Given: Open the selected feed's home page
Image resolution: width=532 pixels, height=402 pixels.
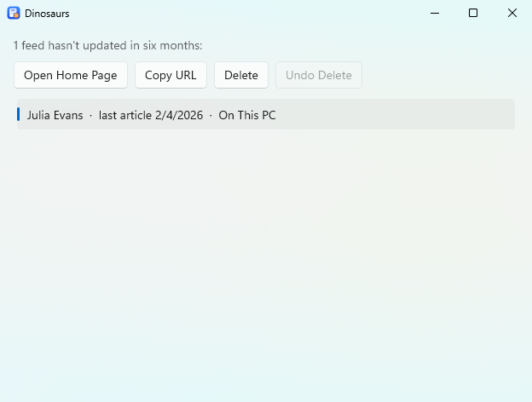Looking at the screenshot, I should [x=71, y=75].
